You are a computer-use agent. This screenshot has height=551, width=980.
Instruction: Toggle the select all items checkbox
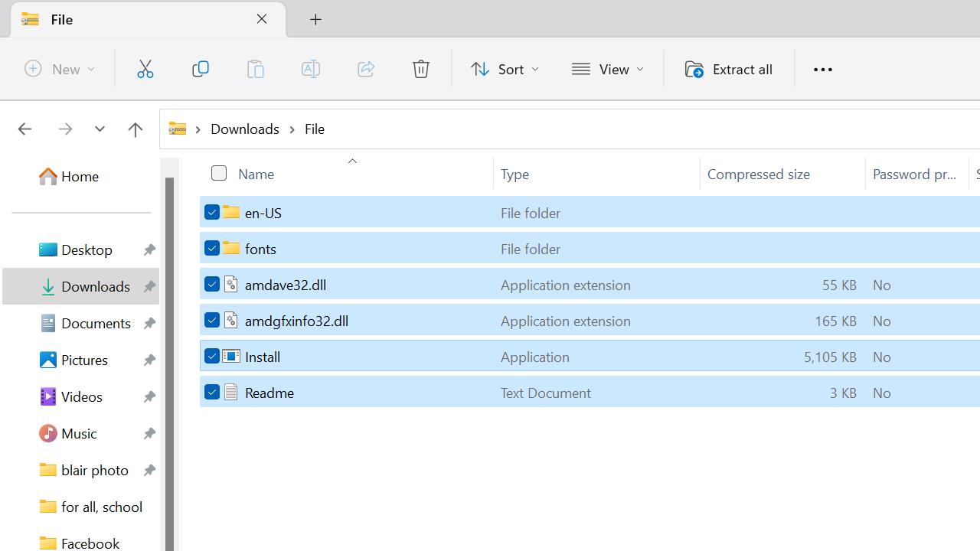click(219, 174)
